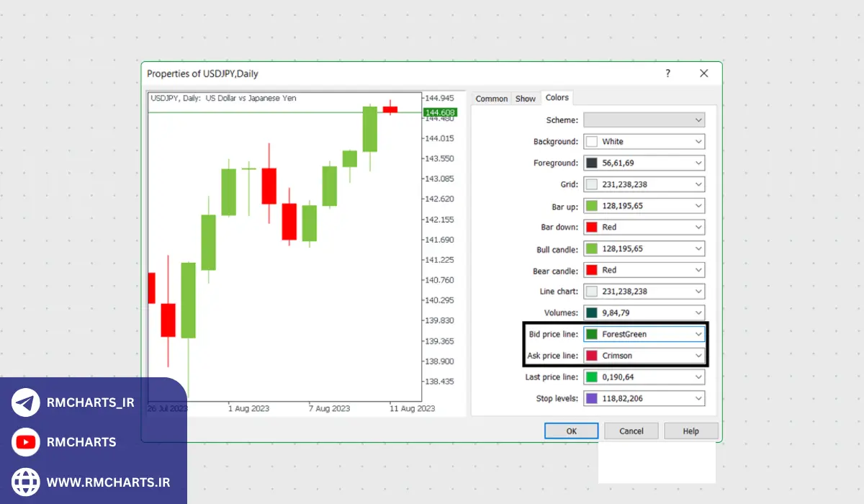
Task: Click the Bar up green color swatch
Action: click(592, 206)
